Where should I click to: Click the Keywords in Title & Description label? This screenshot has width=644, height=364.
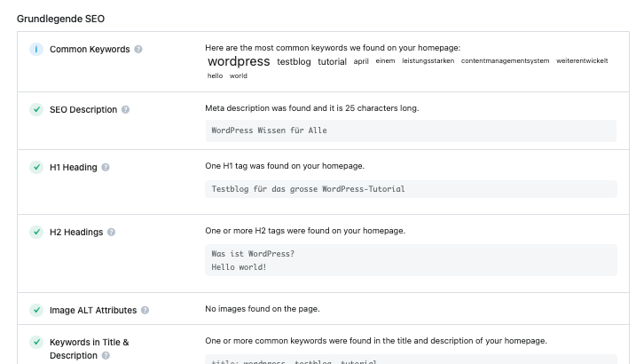click(89, 349)
